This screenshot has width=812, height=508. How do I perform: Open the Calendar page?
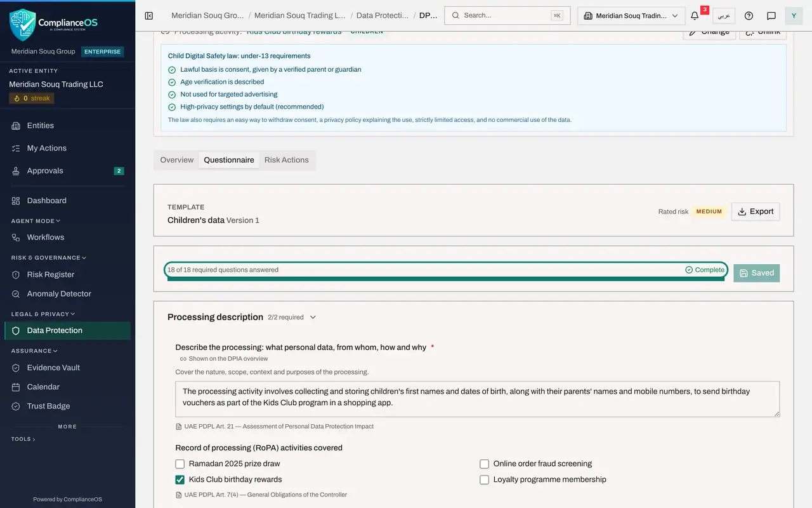pos(67,387)
